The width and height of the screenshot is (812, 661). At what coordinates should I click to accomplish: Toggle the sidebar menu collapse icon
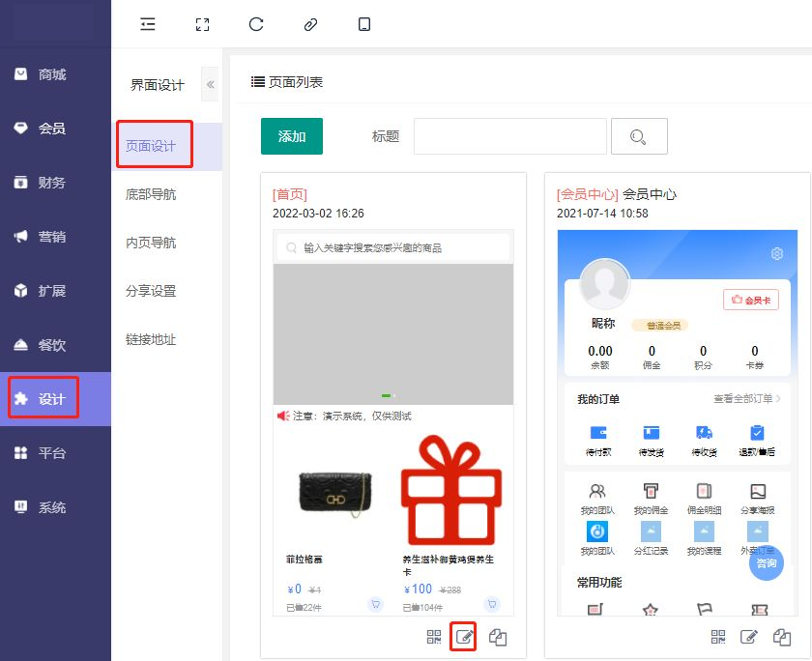[x=147, y=24]
